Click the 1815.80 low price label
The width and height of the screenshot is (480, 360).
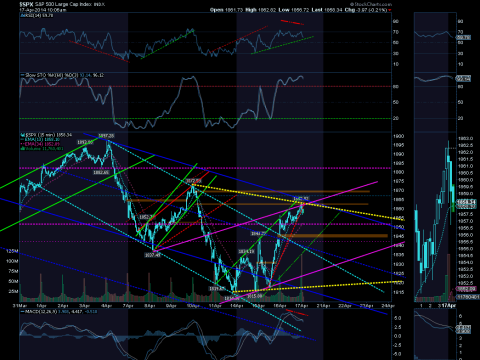(x=255, y=296)
